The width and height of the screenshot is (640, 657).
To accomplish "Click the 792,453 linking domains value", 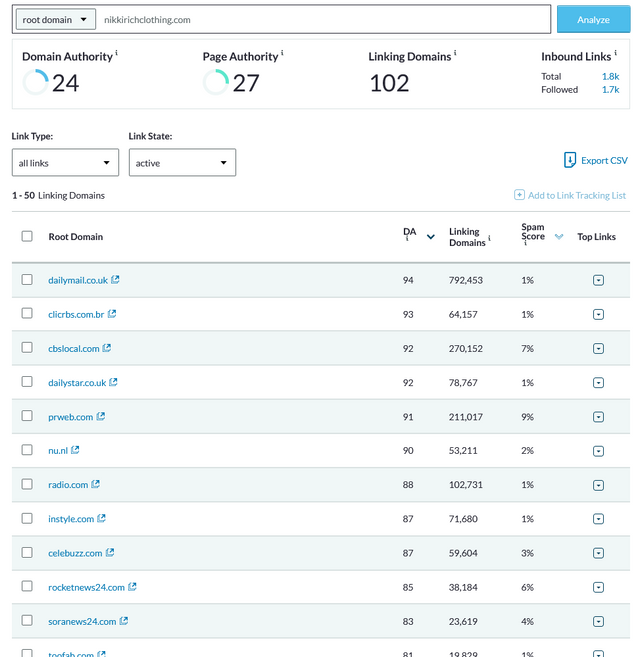I will point(466,280).
